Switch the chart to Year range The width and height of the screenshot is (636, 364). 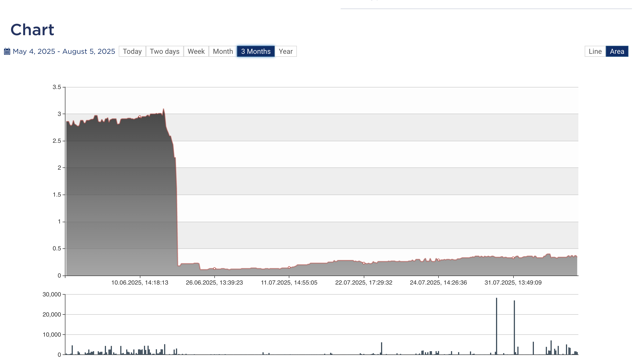286,52
